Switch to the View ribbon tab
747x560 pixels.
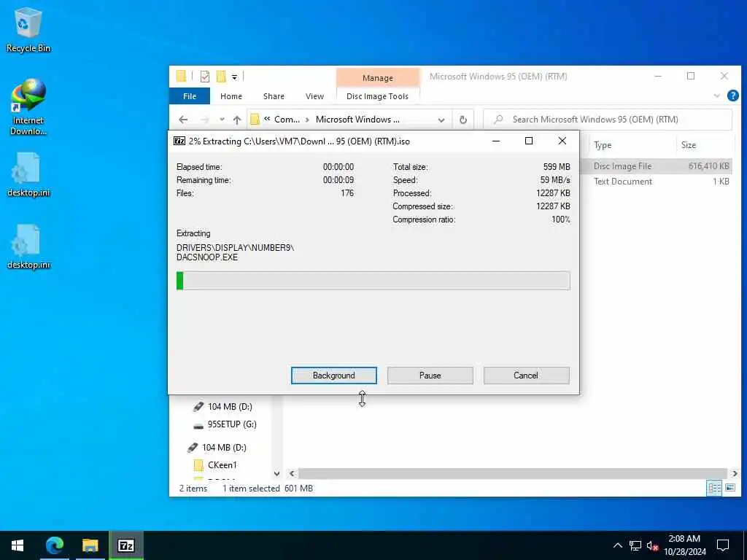(314, 96)
